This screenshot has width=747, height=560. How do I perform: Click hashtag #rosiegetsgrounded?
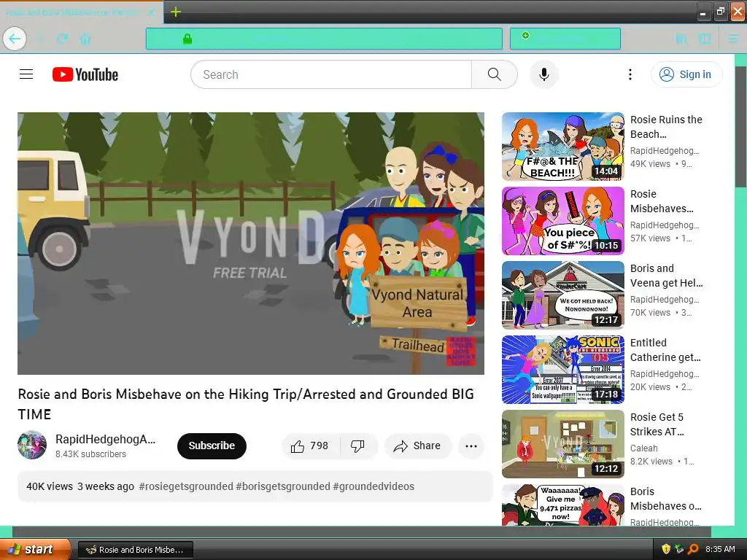pyautogui.click(x=186, y=486)
